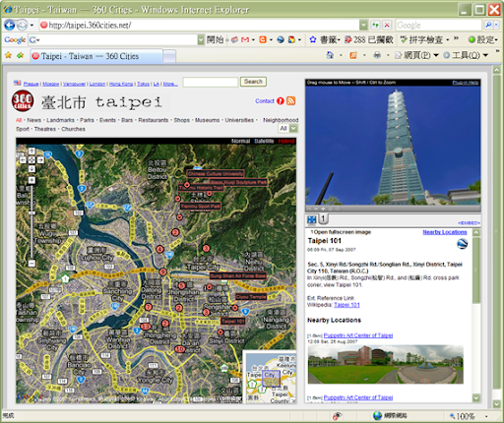Expand the search provider dropdown arrow
This screenshot has height=423, width=504.
click(x=496, y=25)
